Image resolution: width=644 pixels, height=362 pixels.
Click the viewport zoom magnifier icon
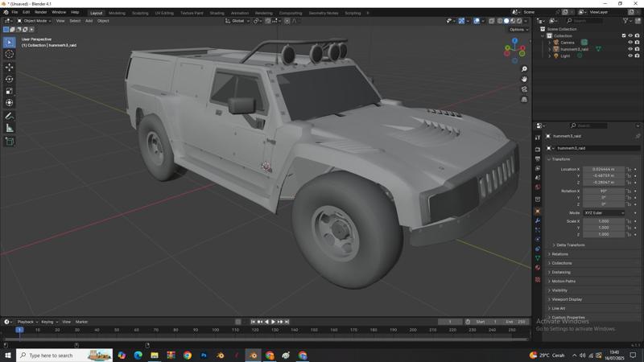tap(524, 69)
